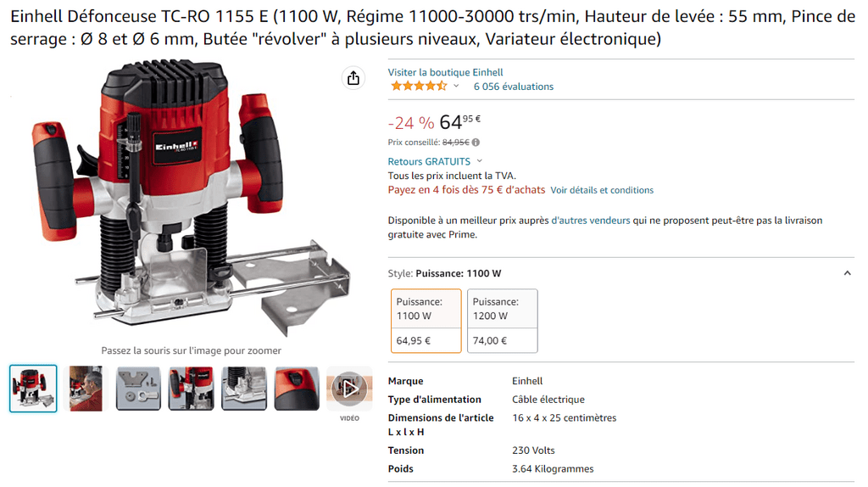The width and height of the screenshot is (868, 487).
Task: Open Voir détails et conditions link
Action: pos(602,190)
